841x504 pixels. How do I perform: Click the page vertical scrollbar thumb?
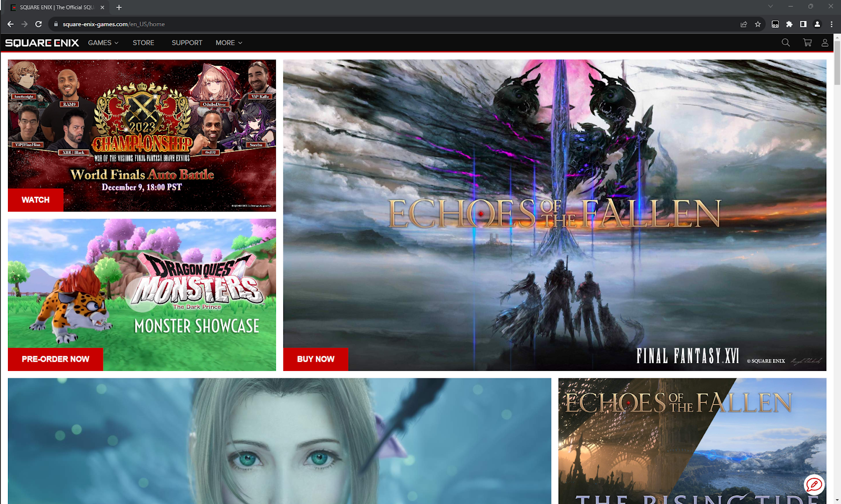coord(837,62)
